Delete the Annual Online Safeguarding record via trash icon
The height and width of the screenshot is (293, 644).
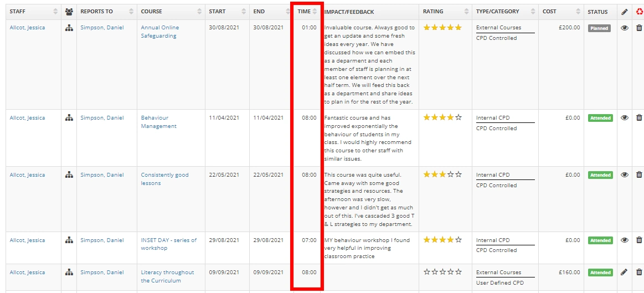click(639, 28)
